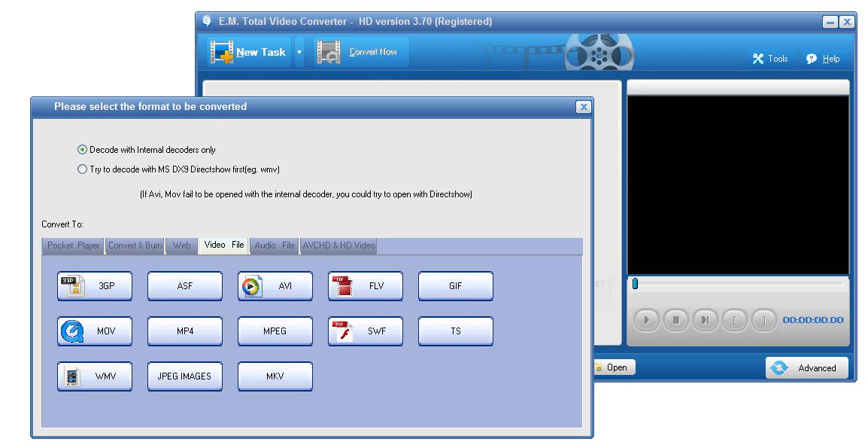Click the app logo icon in the title bar

pyautogui.click(x=207, y=21)
